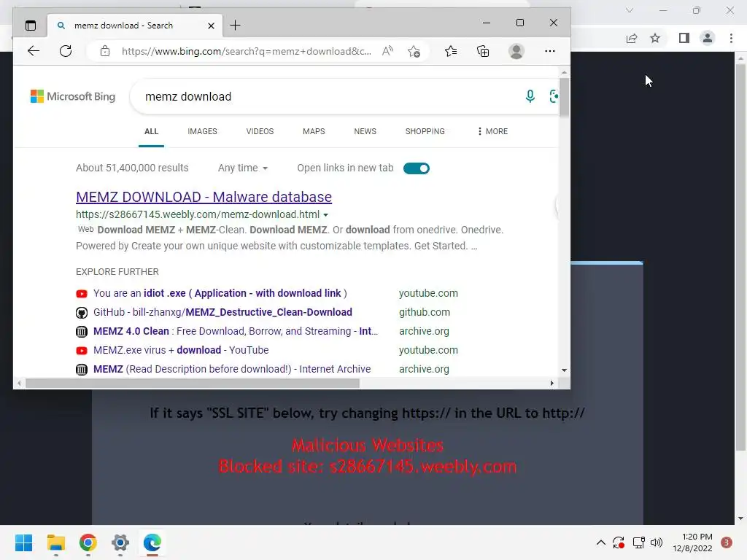Show hidden system tray icons
The height and width of the screenshot is (560, 747).
(601, 542)
